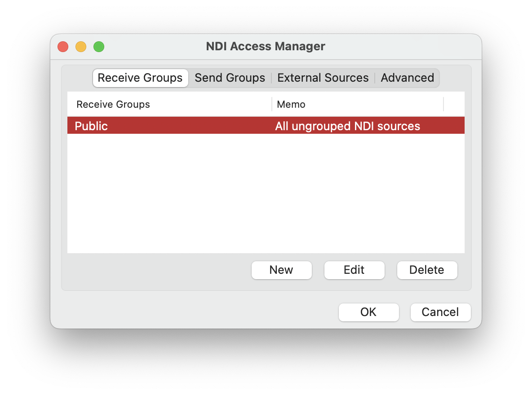Click the divider right of the Memo header

click(443, 104)
